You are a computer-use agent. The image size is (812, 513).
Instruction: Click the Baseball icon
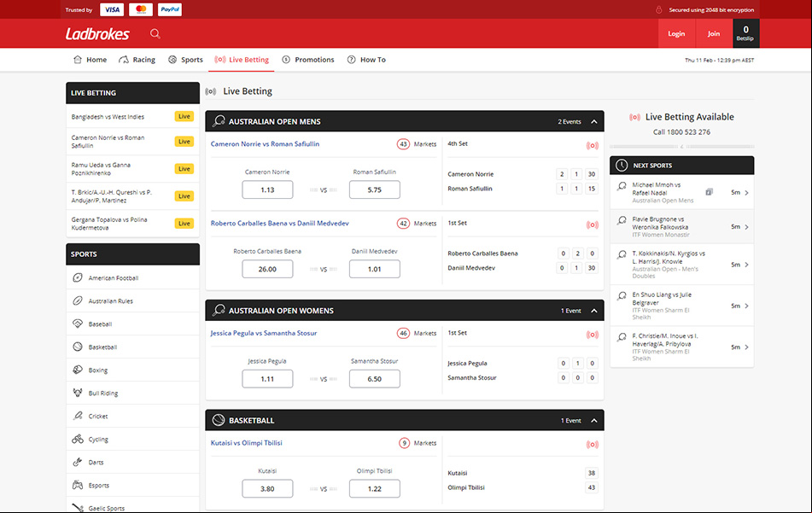77,324
